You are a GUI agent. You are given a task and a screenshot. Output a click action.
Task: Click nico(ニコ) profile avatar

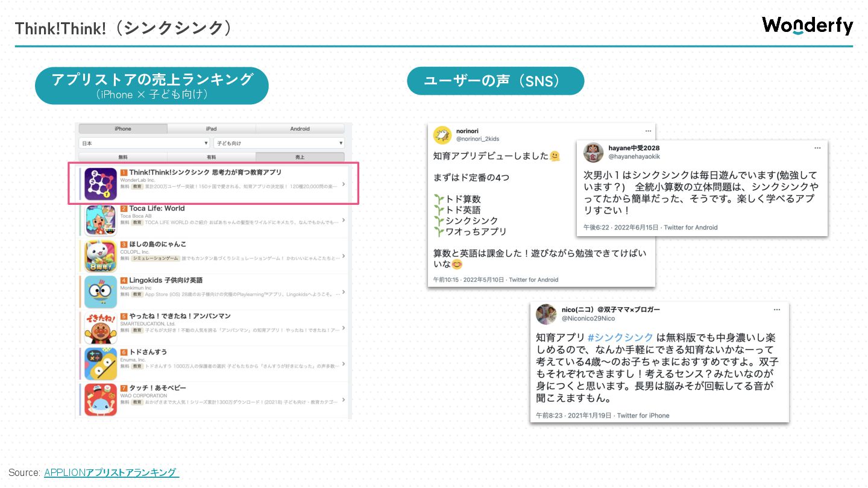click(546, 313)
